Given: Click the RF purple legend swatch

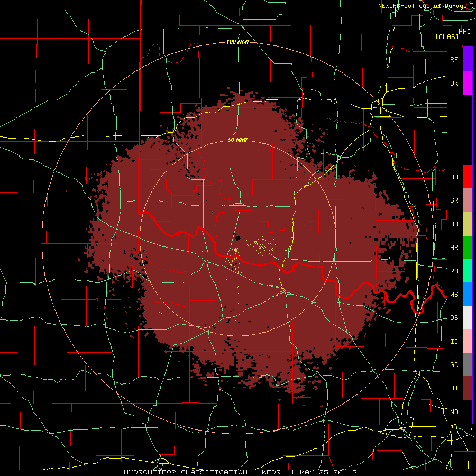Looking at the screenshot, I should pyautogui.click(x=467, y=59).
